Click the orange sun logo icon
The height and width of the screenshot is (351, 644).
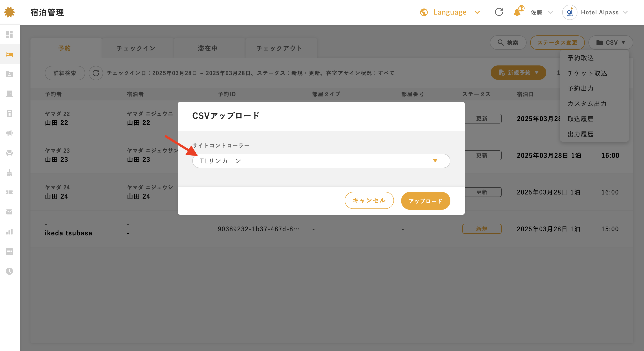(9, 12)
